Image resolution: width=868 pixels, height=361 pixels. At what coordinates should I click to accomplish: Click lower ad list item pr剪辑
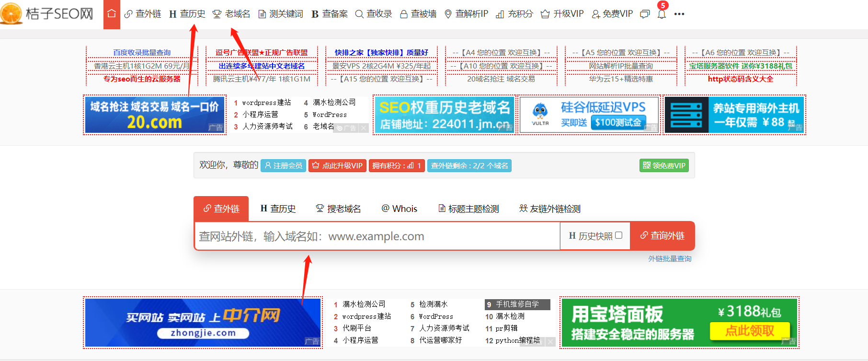point(506,328)
